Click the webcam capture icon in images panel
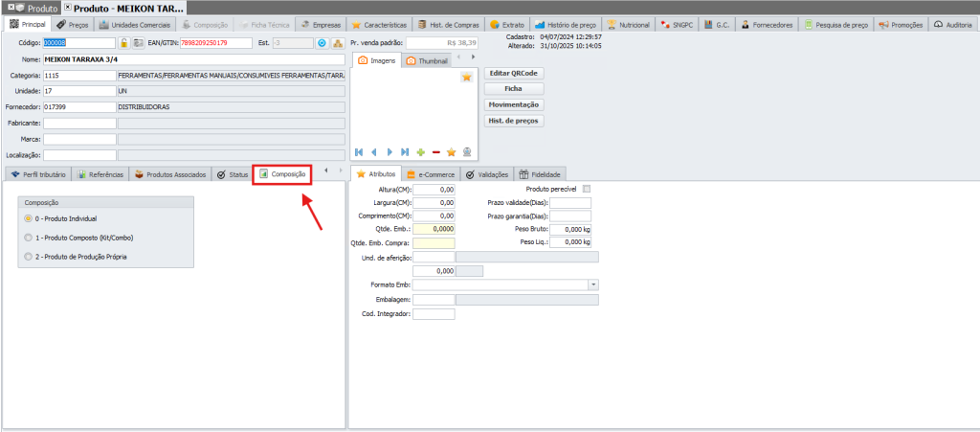 (x=467, y=152)
